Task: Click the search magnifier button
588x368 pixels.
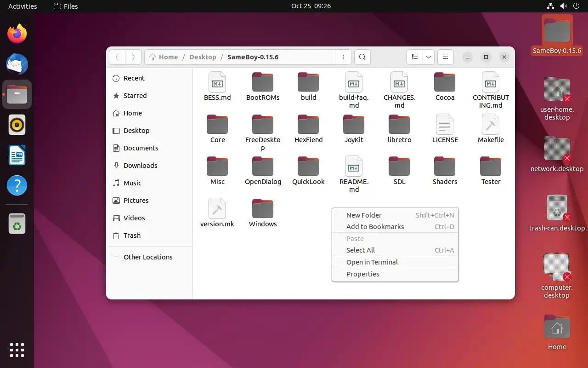Action: point(362,57)
